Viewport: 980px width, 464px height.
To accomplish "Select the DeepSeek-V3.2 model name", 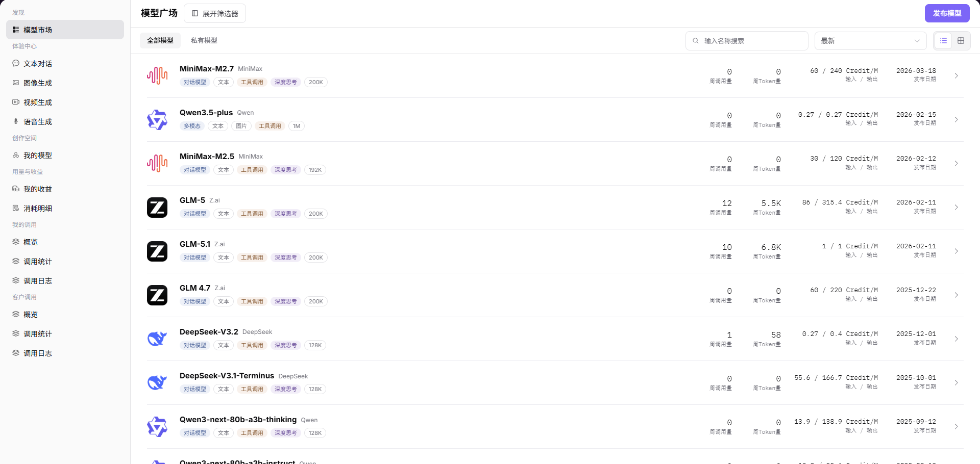I will (209, 332).
